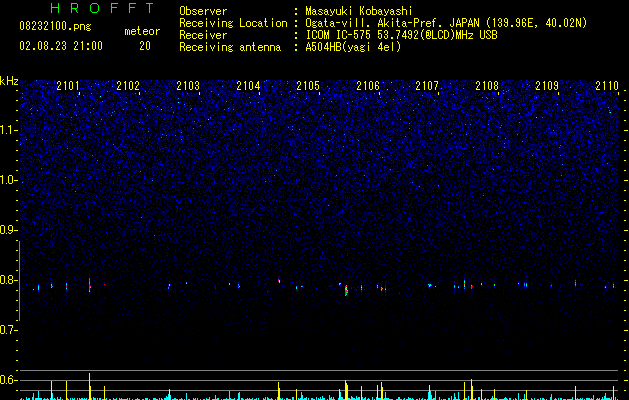
Task: Click the Receiving antenna label
Action: 230,47
